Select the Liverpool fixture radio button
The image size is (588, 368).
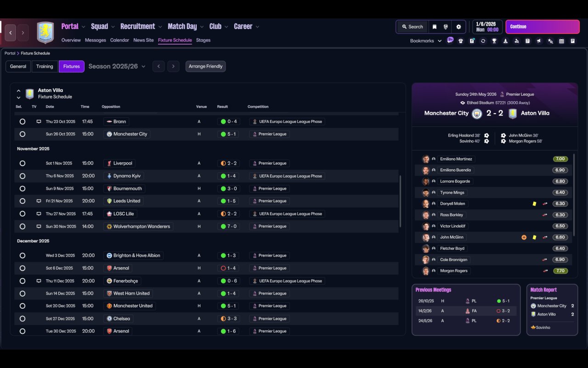pos(23,163)
